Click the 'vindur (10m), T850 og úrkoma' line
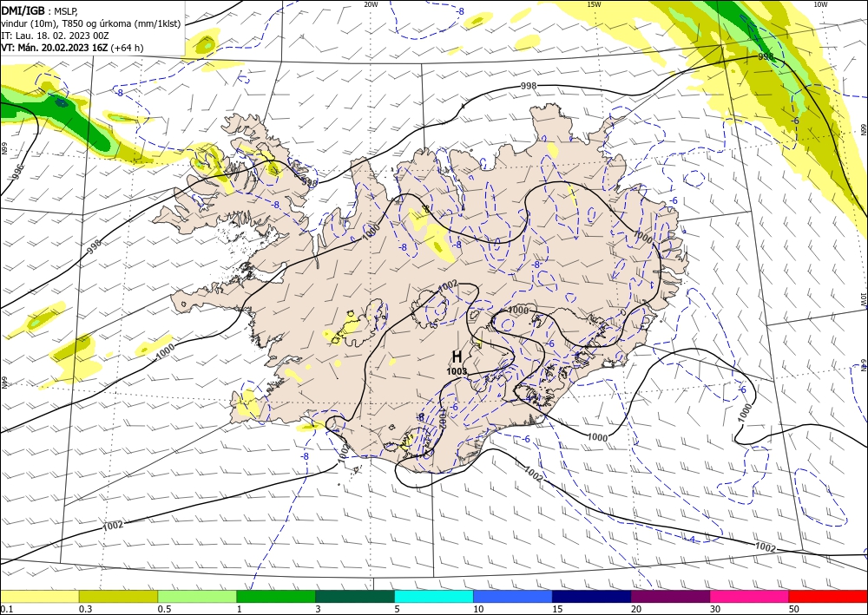Screen dimensions: 868x615 coord(65,23)
